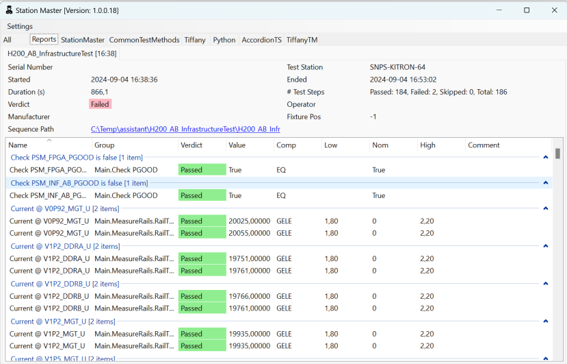Click Passed verdict in PSM_INF_AB_PGOOD row
This screenshot has height=364, width=567.
pyautogui.click(x=202, y=196)
